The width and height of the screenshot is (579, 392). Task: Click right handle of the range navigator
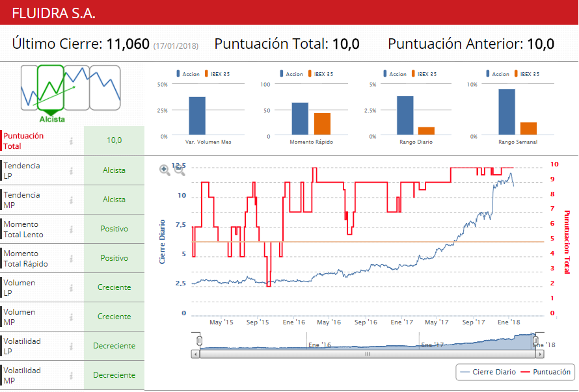pyautogui.click(x=536, y=341)
